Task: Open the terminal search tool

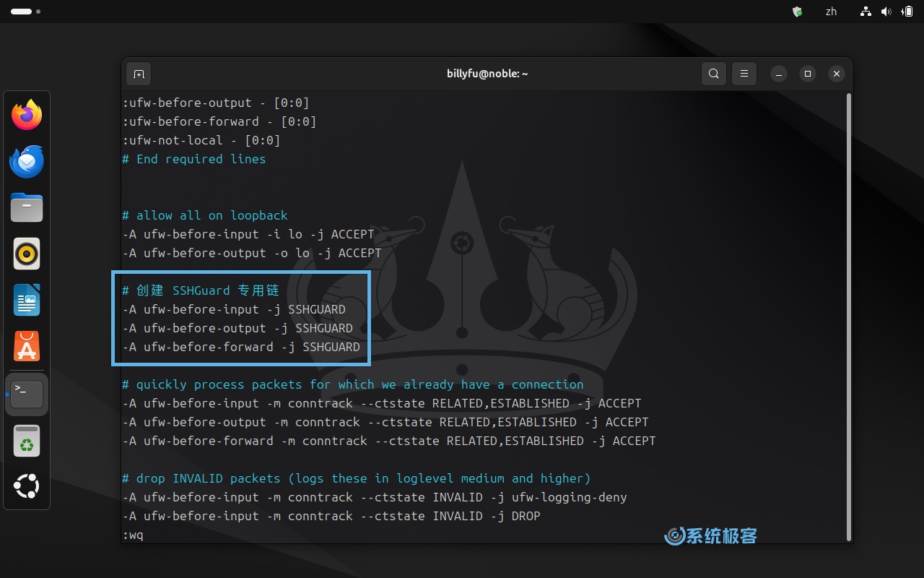Action: [714, 74]
